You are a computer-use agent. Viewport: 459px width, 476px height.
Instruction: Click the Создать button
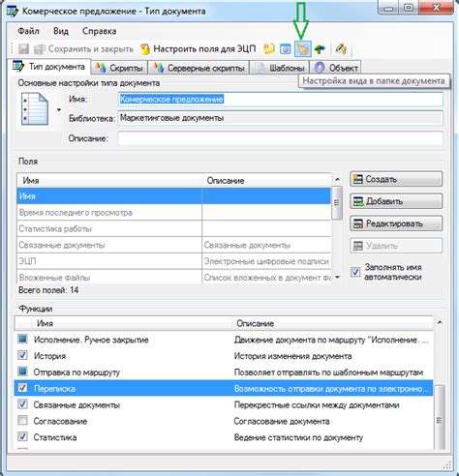396,179
